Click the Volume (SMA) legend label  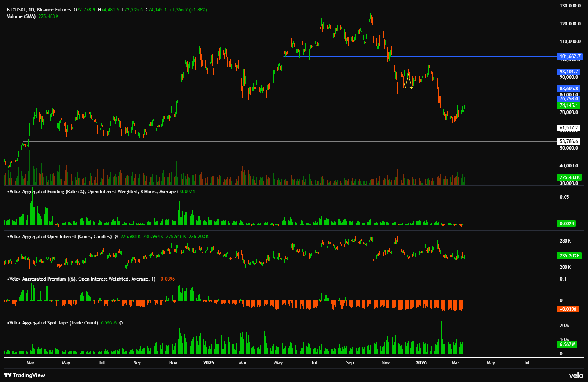click(x=21, y=16)
